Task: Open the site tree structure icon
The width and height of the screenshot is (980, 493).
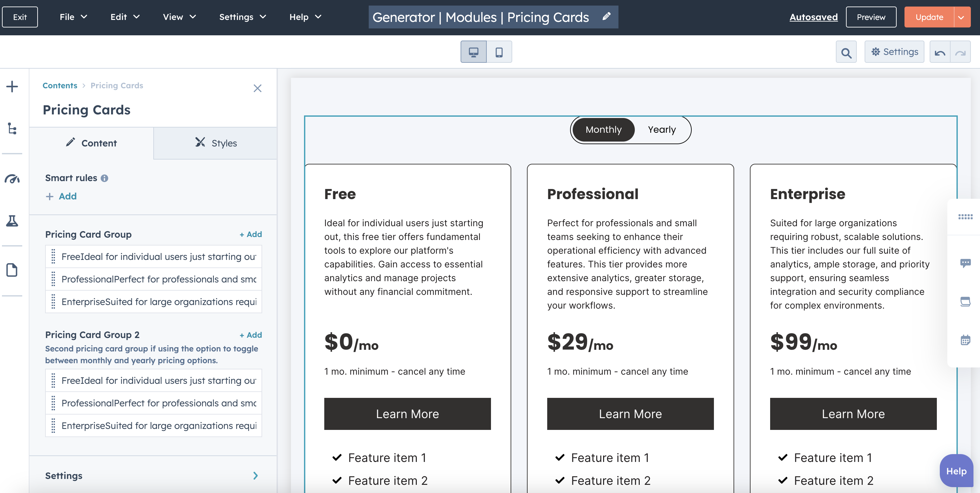Action: pyautogui.click(x=12, y=128)
